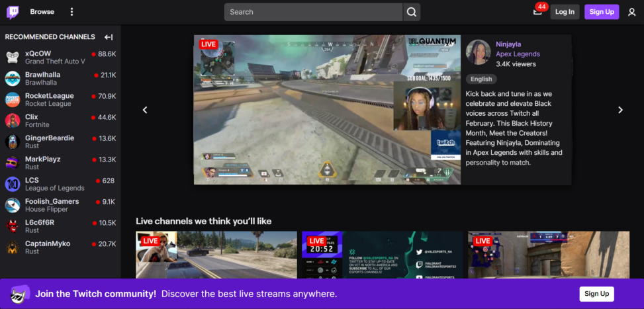Go to previous featured stream arrow
This screenshot has height=309, width=644.
click(145, 110)
